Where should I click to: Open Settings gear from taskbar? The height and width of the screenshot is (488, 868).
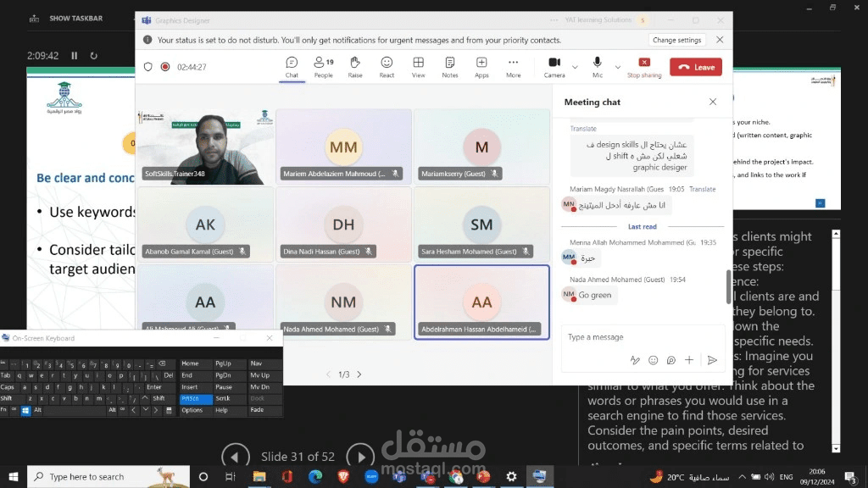[511, 476]
